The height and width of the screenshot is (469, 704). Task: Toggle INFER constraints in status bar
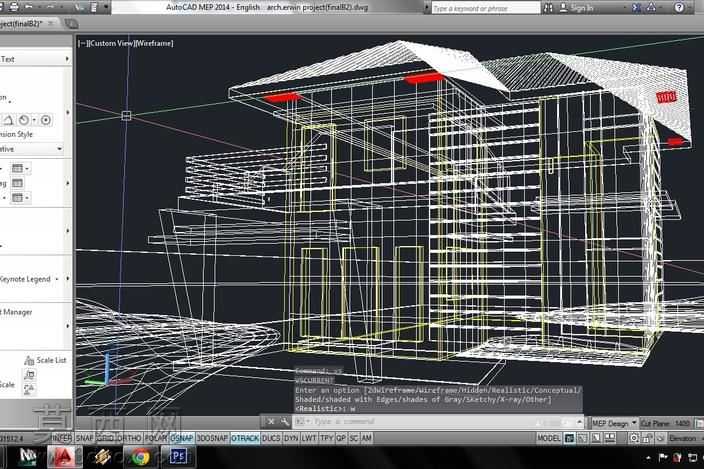point(62,438)
